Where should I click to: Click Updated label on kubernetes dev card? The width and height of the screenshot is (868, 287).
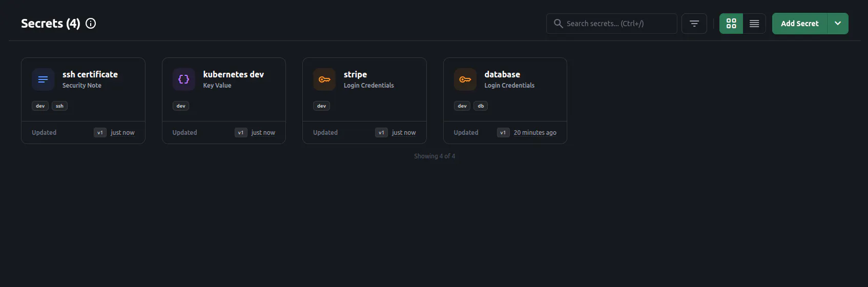(x=184, y=133)
